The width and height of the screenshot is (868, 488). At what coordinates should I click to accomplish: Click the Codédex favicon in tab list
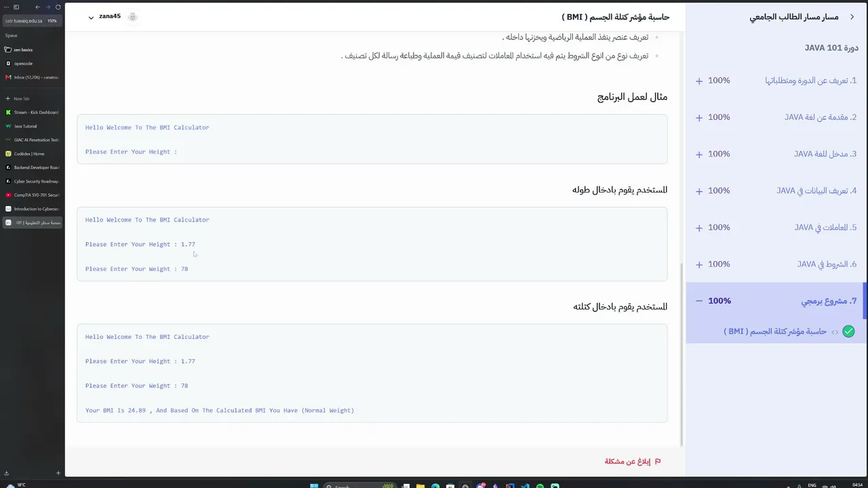click(x=8, y=154)
